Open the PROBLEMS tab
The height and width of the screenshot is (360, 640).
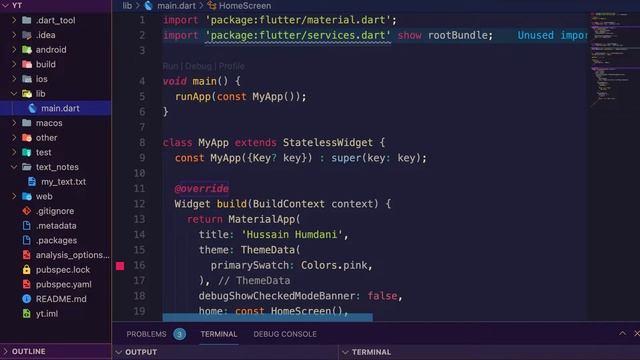pos(146,334)
